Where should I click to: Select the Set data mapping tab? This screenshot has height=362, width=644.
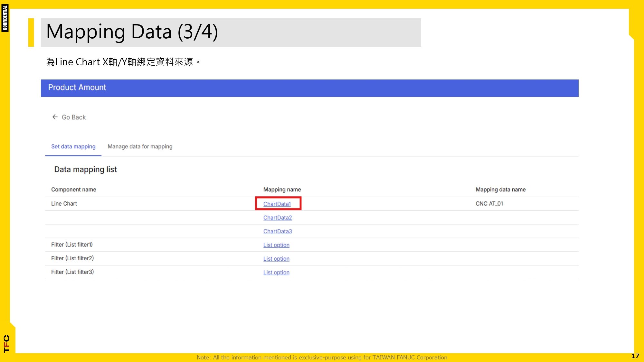(73, 146)
